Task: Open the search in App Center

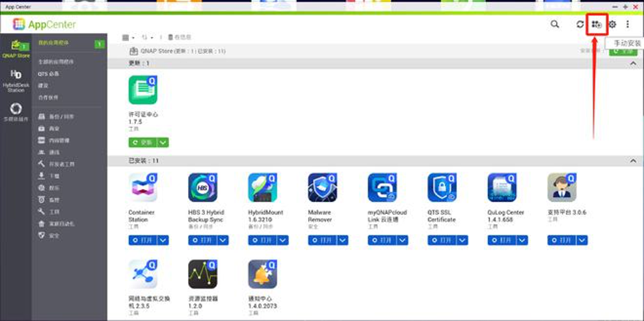Action: [554, 24]
